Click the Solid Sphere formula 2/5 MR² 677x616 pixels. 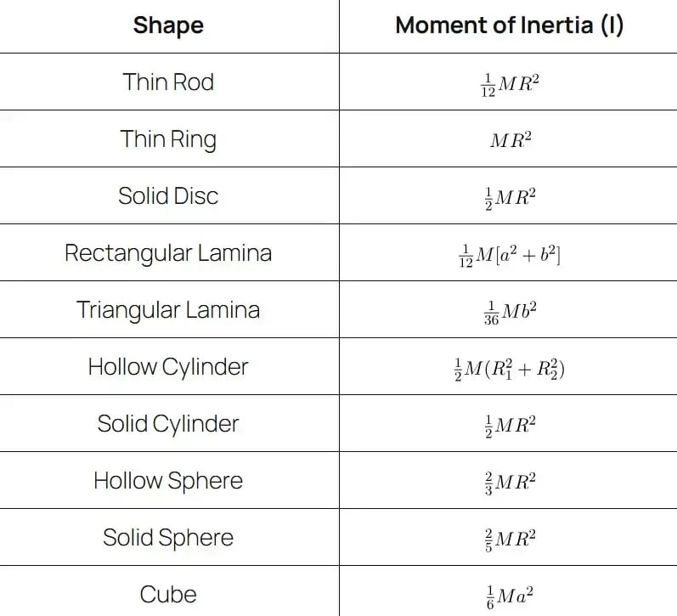pos(510,540)
